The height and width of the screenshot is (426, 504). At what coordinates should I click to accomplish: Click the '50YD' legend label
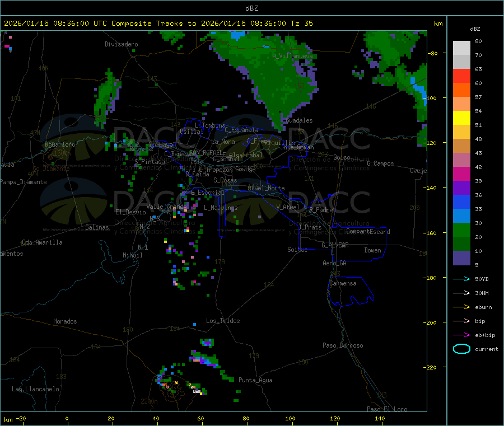482,279
